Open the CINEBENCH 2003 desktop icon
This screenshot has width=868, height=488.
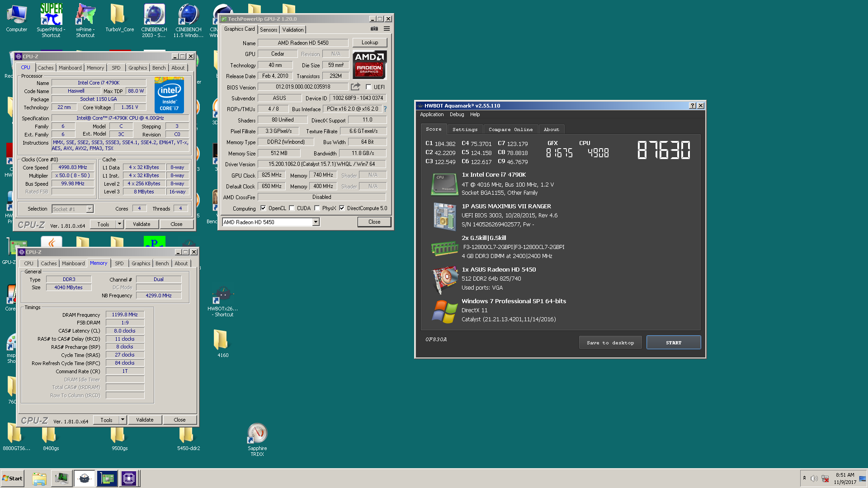[x=154, y=20]
